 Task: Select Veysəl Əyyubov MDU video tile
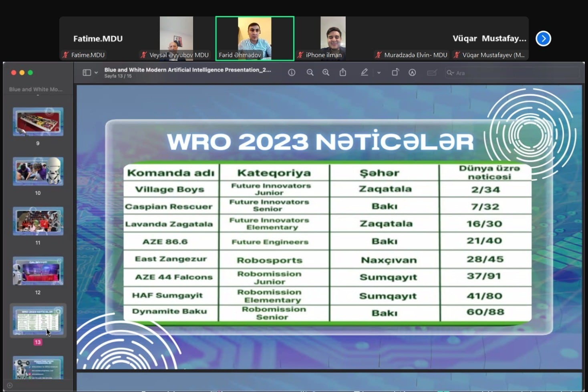coord(176,38)
